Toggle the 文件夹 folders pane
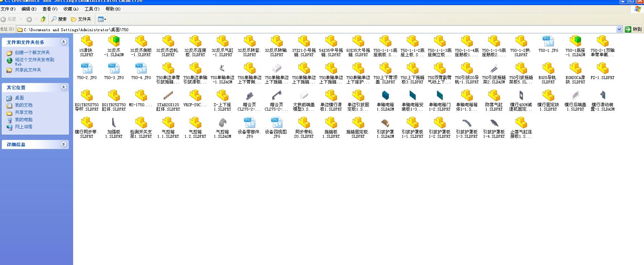Image resolution: width=644 pixels, height=265 pixels. click(x=81, y=19)
